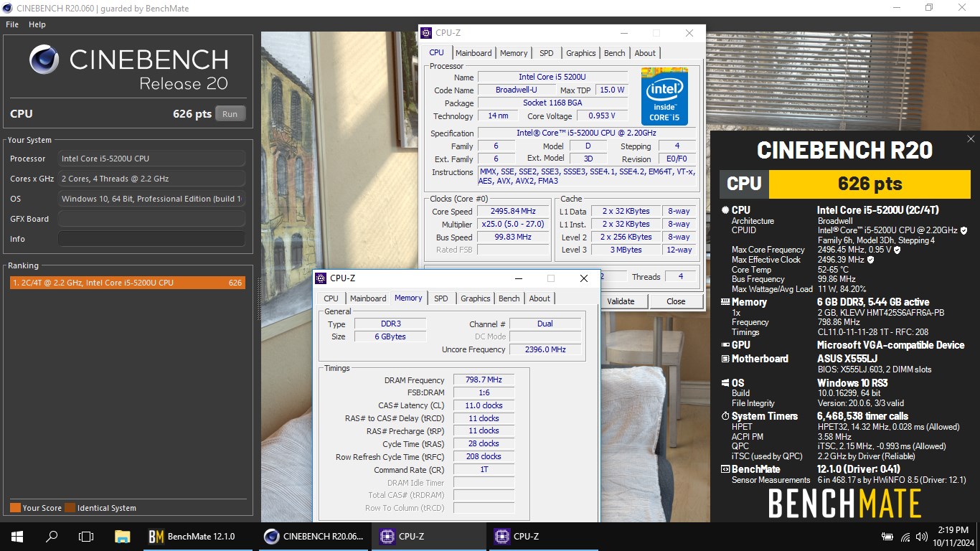Click the shield icon beside Max Core Frequency

pos(897,250)
